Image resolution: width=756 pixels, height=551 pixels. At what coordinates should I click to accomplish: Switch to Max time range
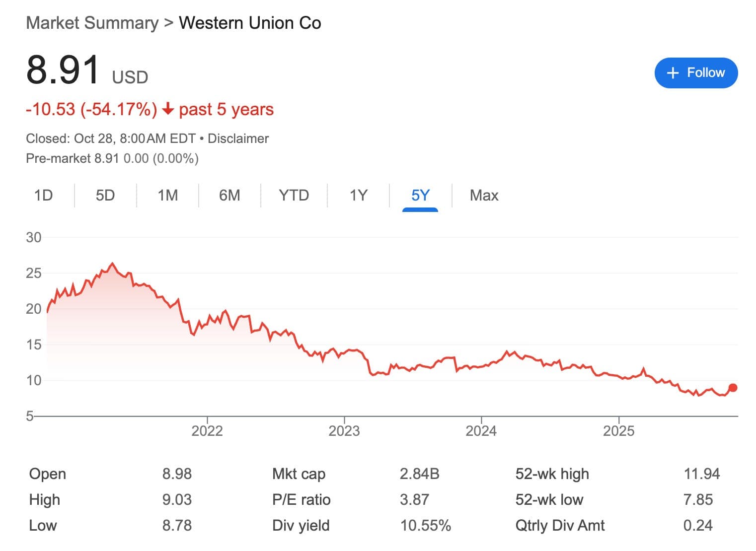point(484,195)
